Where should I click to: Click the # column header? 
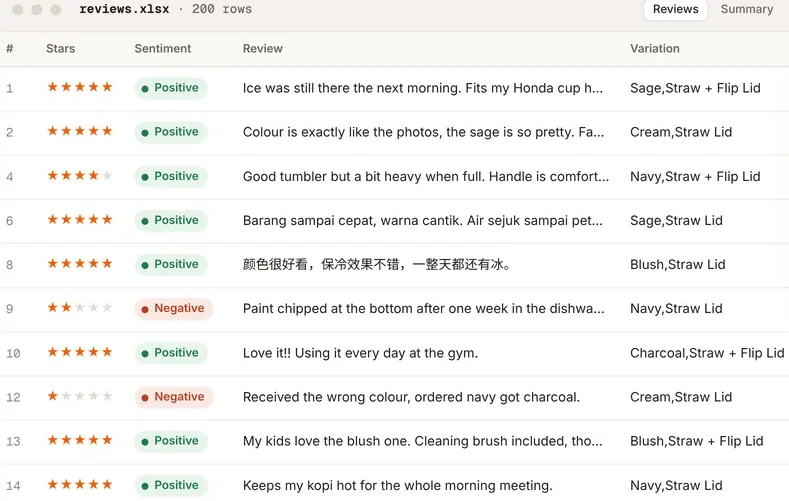10,48
